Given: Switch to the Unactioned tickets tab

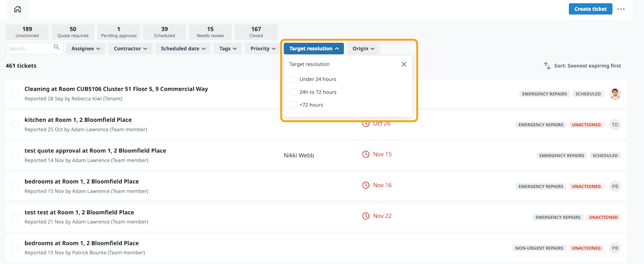Looking at the screenshot, I should point(27,32).
